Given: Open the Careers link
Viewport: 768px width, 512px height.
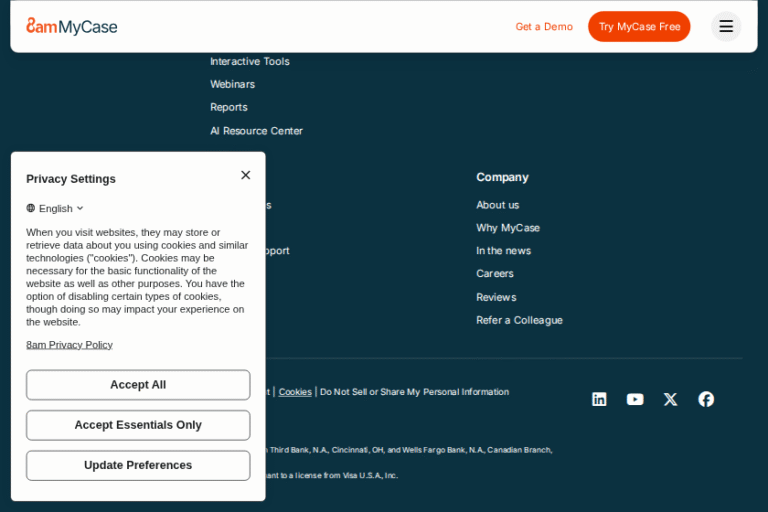Looking at the screenshot, I should click(494, 274).
